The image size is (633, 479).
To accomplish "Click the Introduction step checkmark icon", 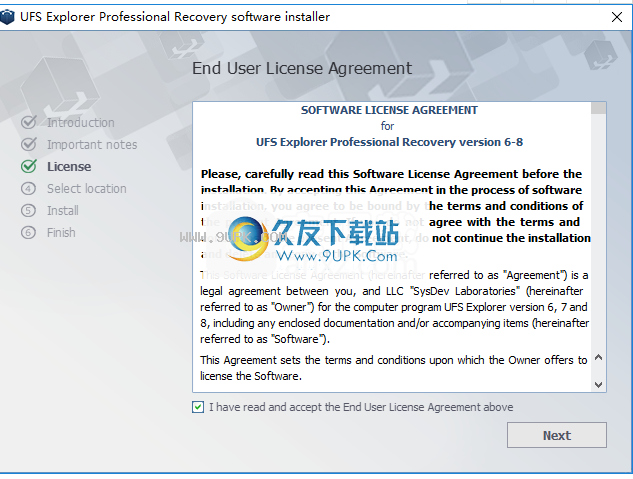I will click(x=29, y=122).
